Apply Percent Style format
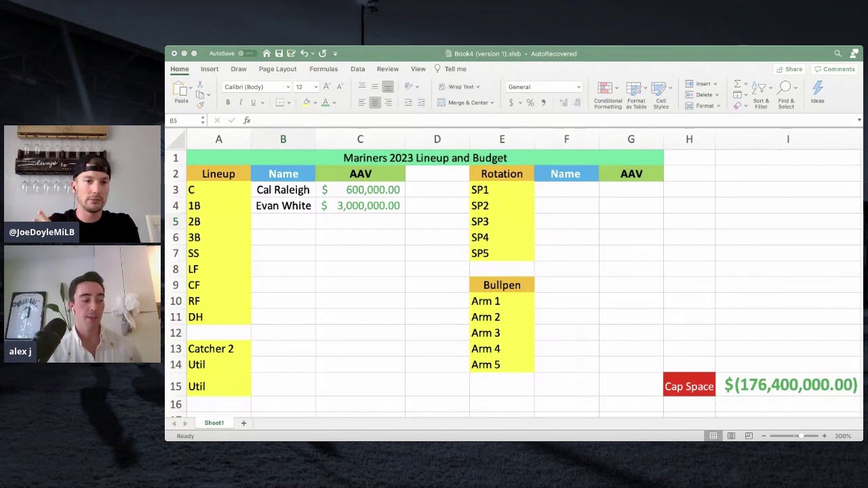This screenshot has width=868, height=488. (530, 102)
